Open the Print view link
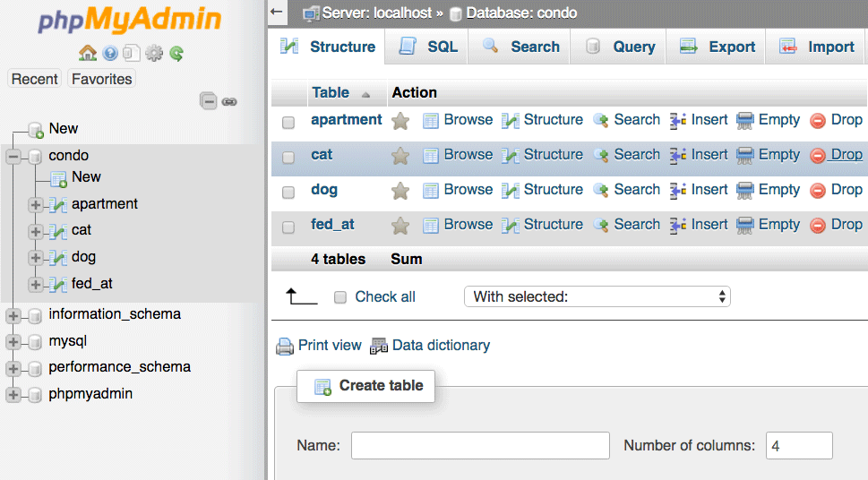Viewport: 868px width, 480px height. (x=330, y=346)
